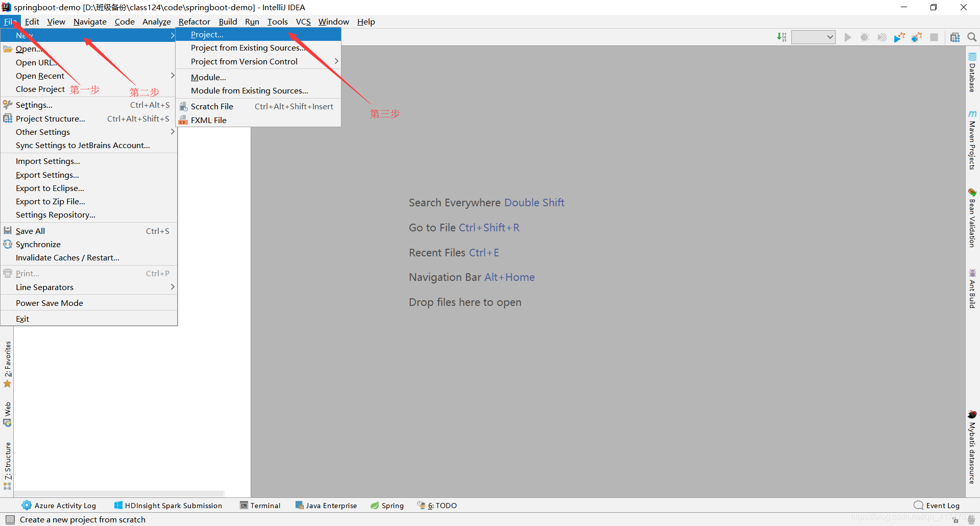Image resolution: width=980 pixels, height=526 pixels.
Task: Select Project... in New submenu
Action: 258,35
